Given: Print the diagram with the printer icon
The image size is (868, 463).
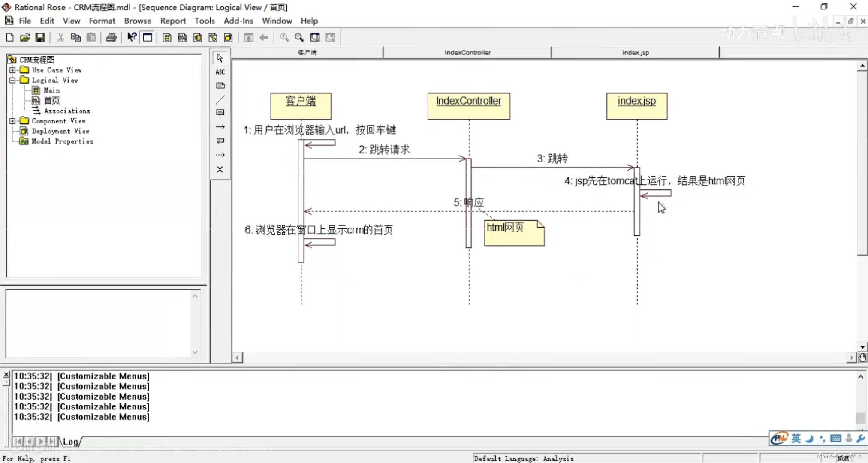Looking at the screenshot, I should click(111, 38).
